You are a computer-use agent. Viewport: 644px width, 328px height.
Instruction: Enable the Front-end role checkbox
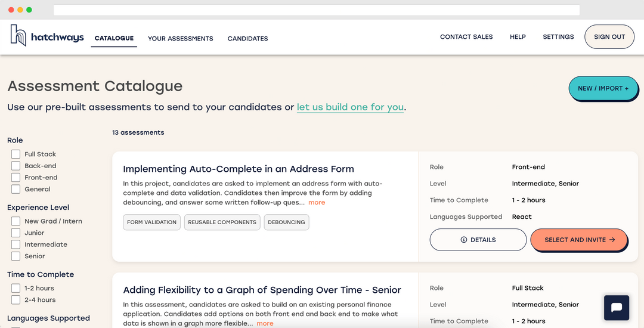[16, 178]
